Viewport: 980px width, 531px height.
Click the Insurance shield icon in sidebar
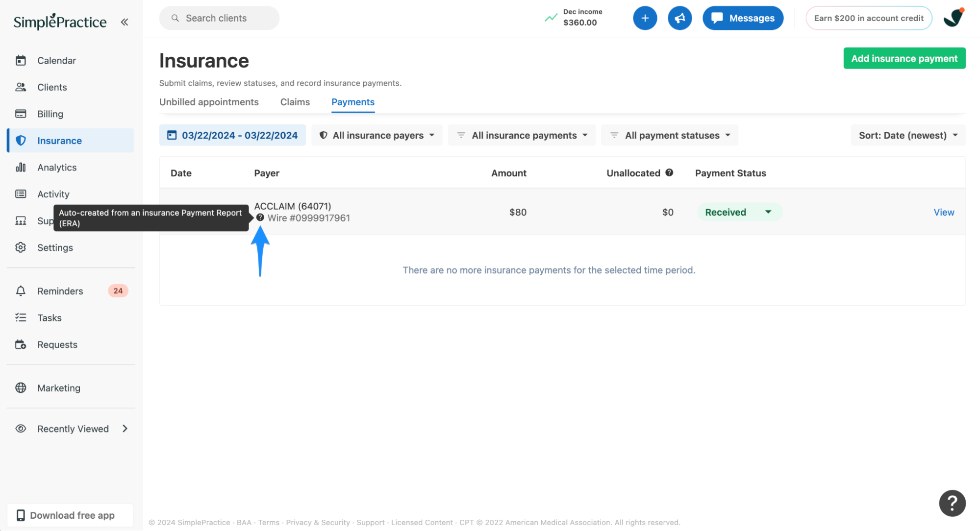pyautogui.click(x=21, y=141)
